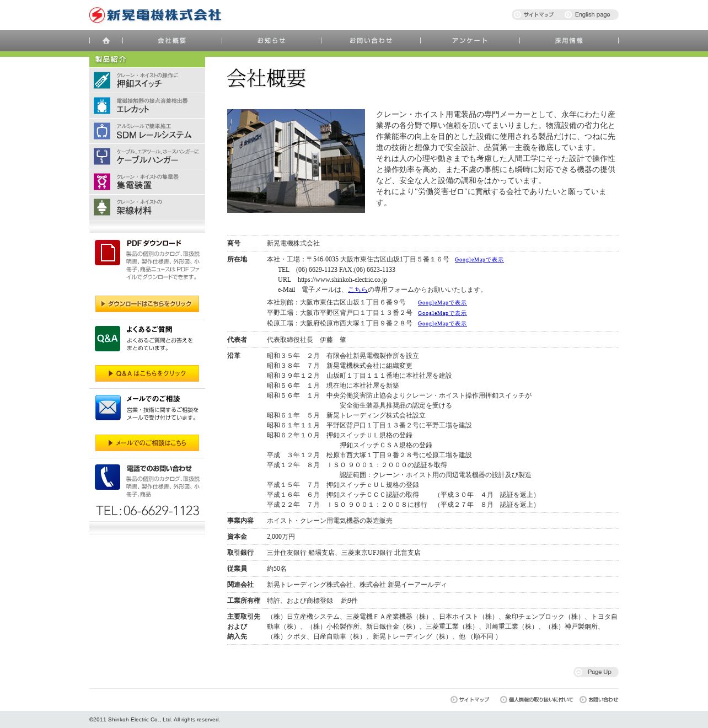This screenshot has width=708, height=728.
Task: Click the https://www.shinkoh-electric.co.jp URL text
Action: (342, 280)
